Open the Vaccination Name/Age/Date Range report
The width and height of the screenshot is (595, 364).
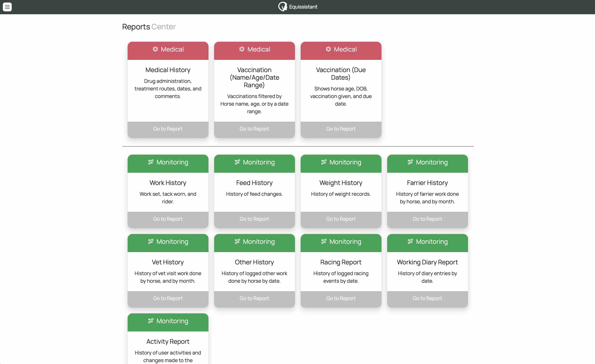254,129
